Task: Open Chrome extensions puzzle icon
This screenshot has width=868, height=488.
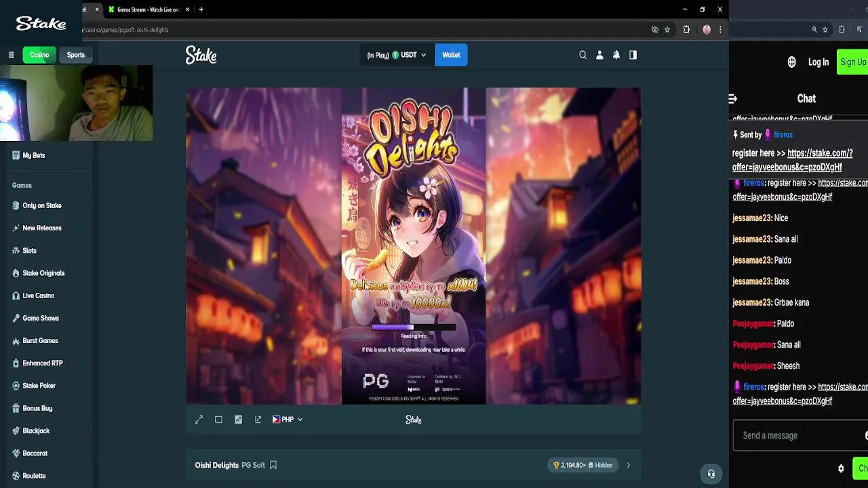Action: [x=686, y=30]
